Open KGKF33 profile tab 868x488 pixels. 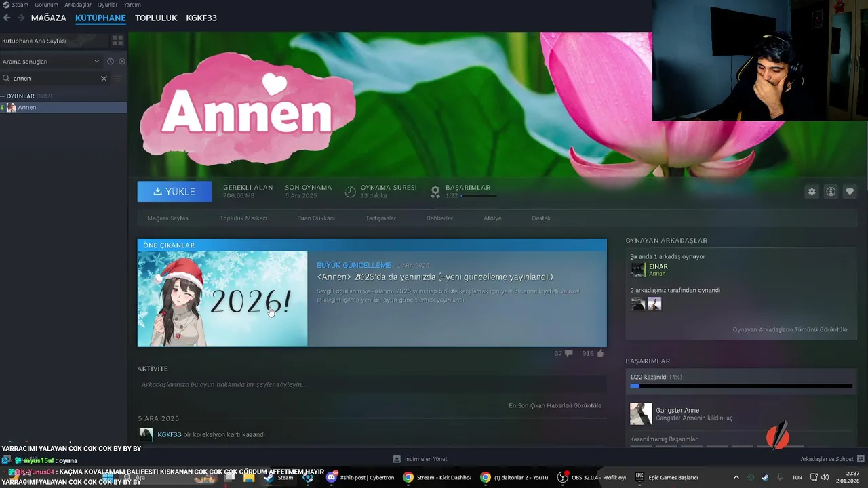(201, 18)
